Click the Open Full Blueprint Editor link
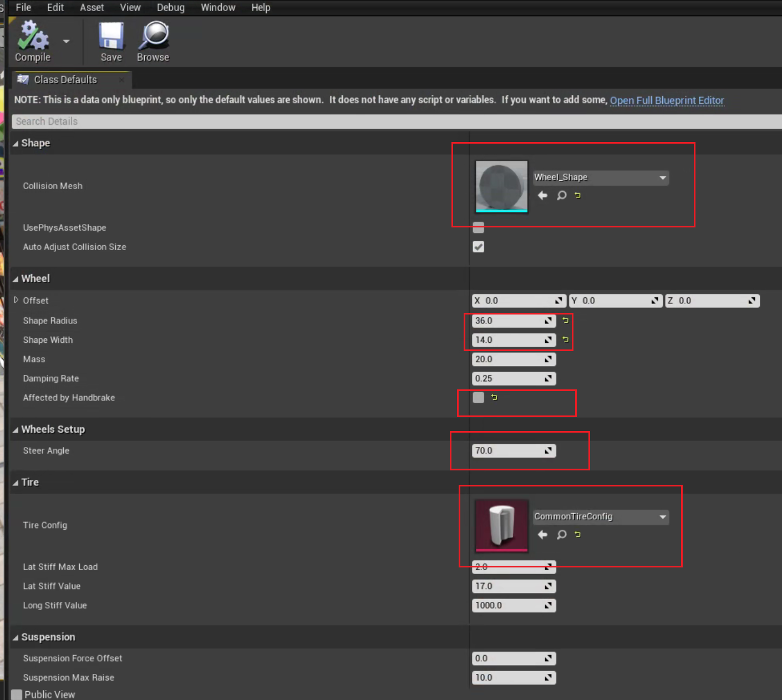Image resolution: width=782 pixels, height=700 pixels. tap(667, 100)
